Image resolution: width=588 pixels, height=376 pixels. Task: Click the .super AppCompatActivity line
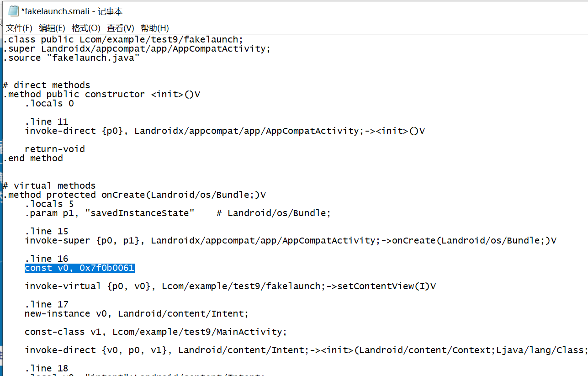137,48
